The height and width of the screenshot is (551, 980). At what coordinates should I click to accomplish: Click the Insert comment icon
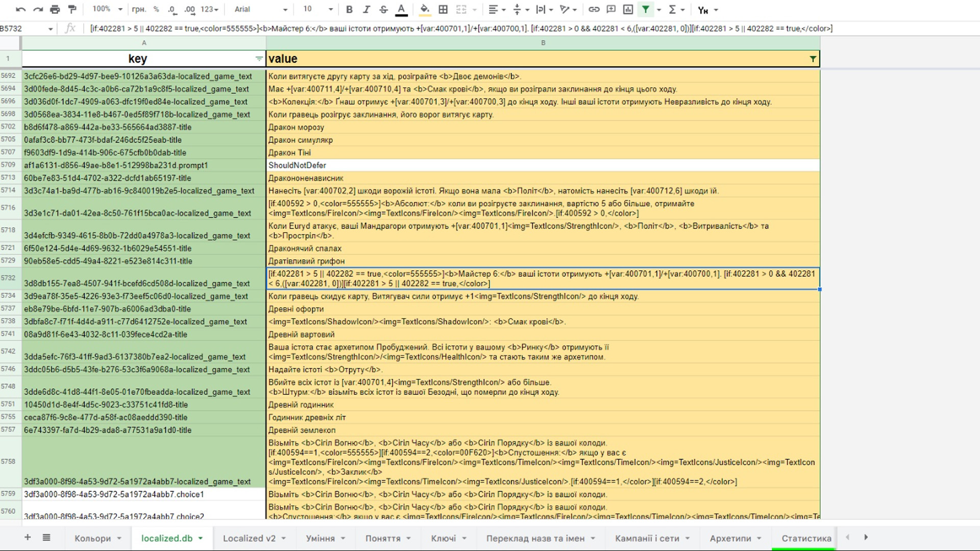pos(611,9)
